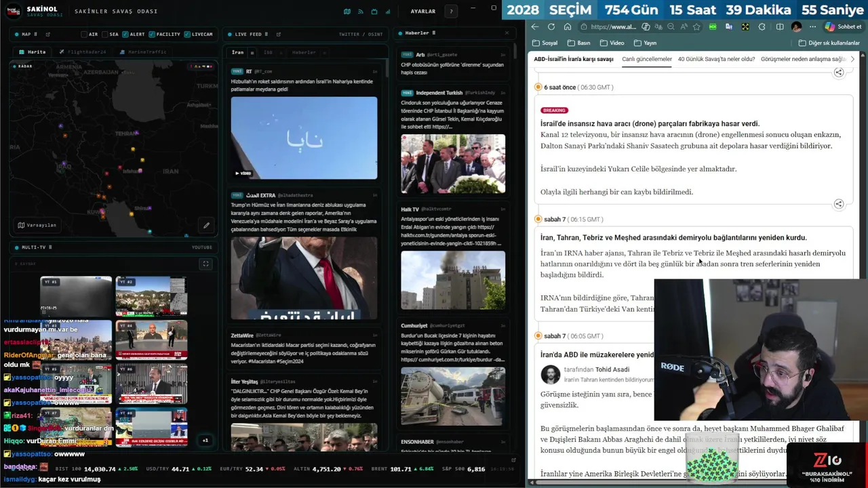Image resolution: width=868 pixels, height=488 pixels.
Task: Select the Haberler feed tab
Action: click(x=304, y=52)
